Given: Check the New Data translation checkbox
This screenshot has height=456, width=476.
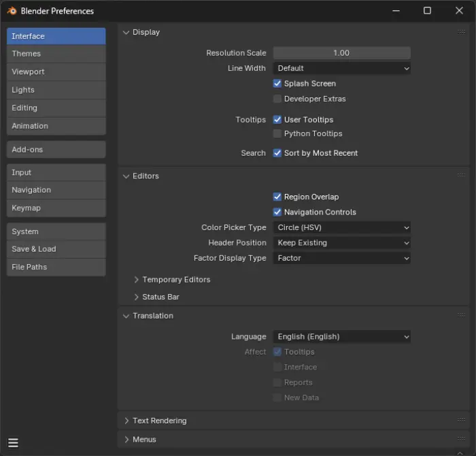Looking at the screenshot, I should pyautogui.click(x=277, y=397).
